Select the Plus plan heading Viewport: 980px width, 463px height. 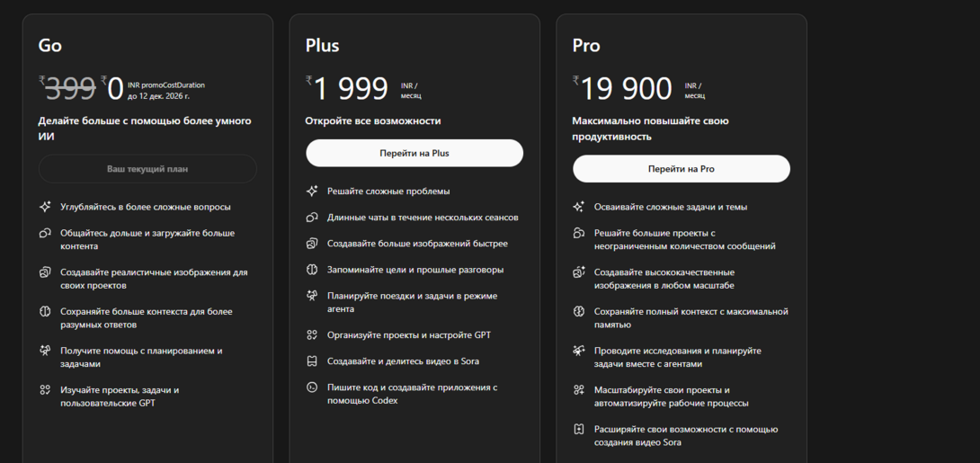(323, 45)
